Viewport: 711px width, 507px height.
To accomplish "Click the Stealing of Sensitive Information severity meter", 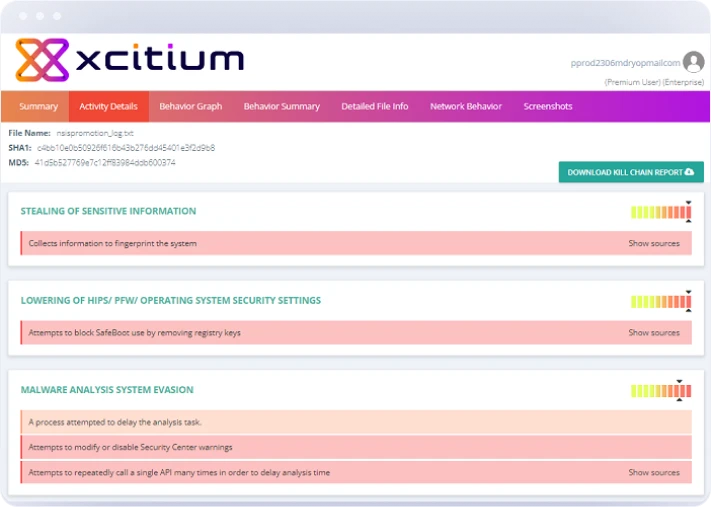I will [660, 212].
